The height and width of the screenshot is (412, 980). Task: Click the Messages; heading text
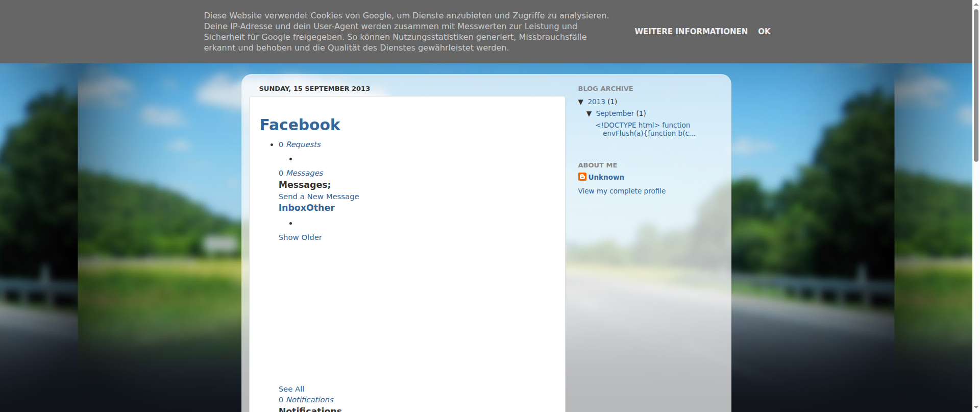[305, 185]
